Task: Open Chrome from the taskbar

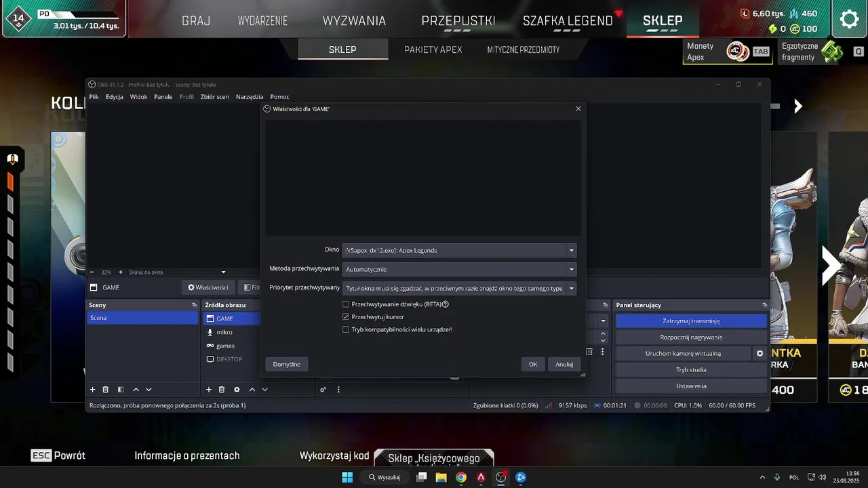Action: 461,477
